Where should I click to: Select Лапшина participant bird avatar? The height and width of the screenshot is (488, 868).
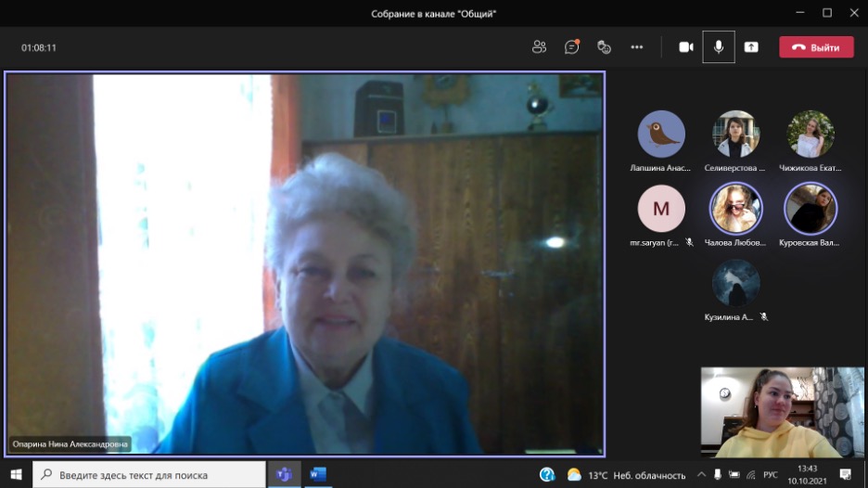point(661,135)
